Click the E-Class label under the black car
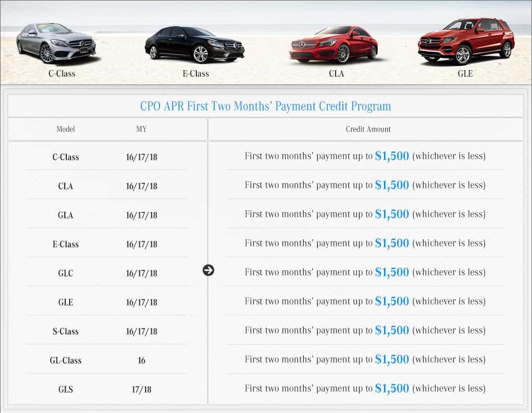The image size is (532, 413). click(x=196, y=74)
